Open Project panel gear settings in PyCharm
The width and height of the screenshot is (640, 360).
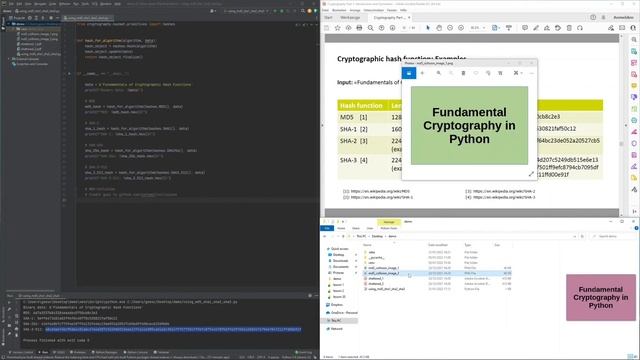point(51,18)
